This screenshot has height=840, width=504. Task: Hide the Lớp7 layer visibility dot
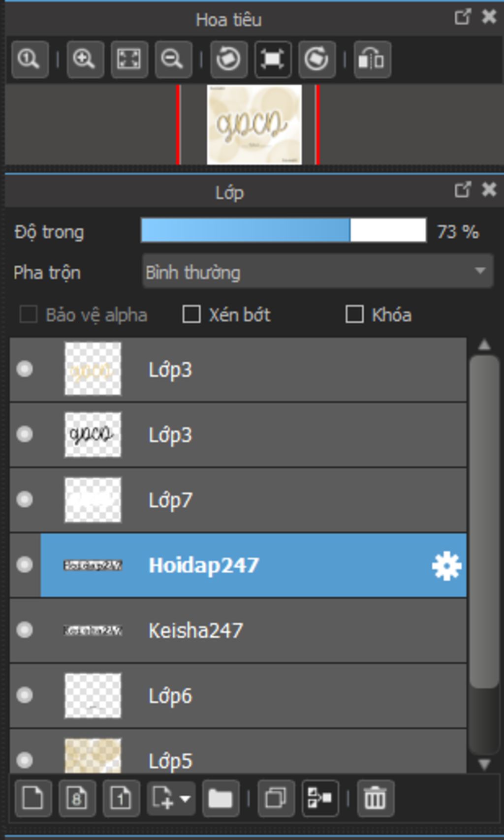(x=25, y=499)
